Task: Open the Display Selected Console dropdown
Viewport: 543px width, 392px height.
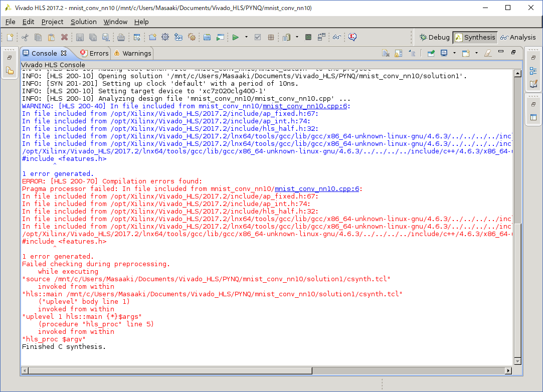Action: [x=454, y=53]
